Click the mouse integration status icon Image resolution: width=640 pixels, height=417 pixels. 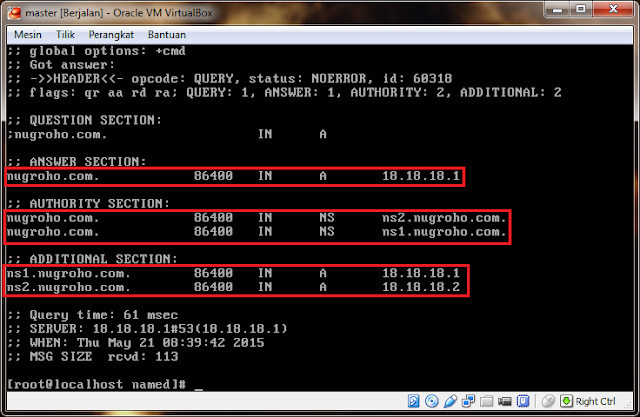pos(548,401)
